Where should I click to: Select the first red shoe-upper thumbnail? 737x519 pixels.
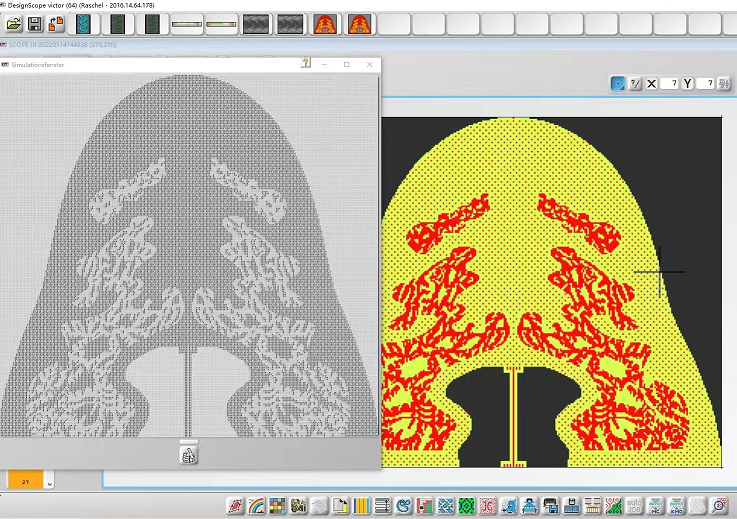click(325, 24)
